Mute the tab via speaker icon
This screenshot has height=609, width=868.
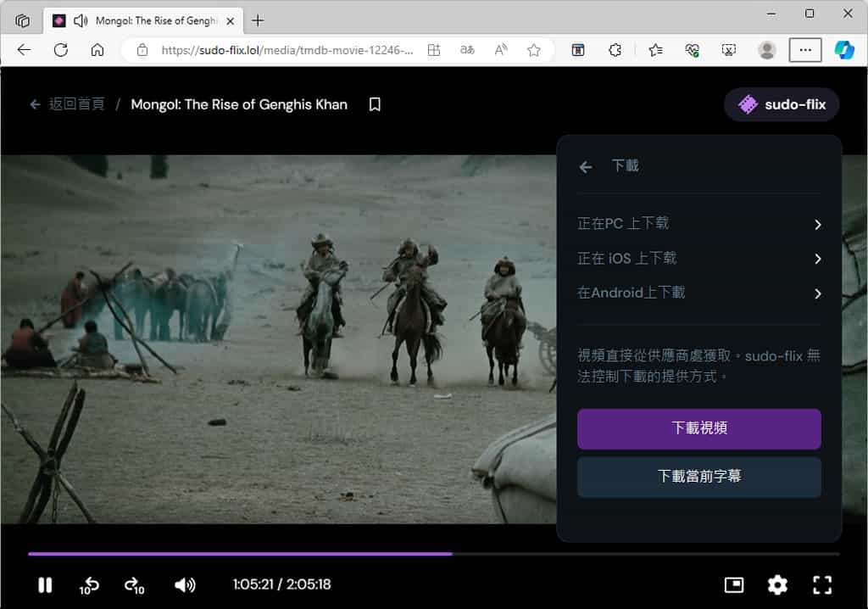pos(81,21)
